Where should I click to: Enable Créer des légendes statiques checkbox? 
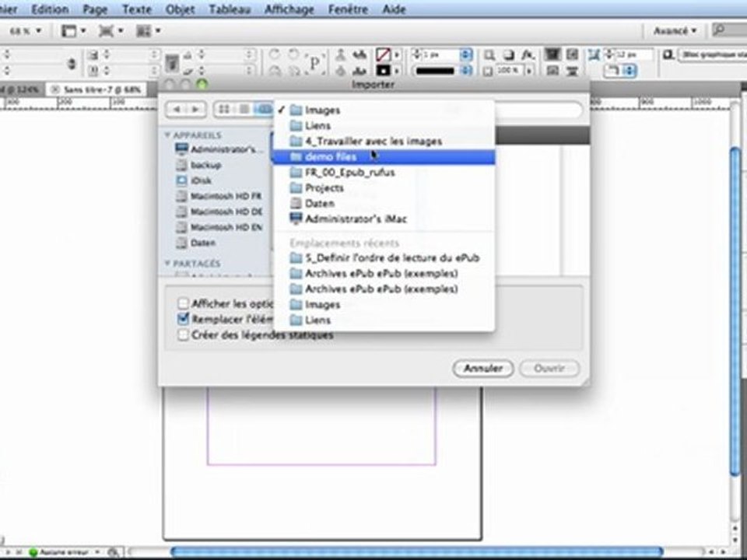tap(183, 334)
